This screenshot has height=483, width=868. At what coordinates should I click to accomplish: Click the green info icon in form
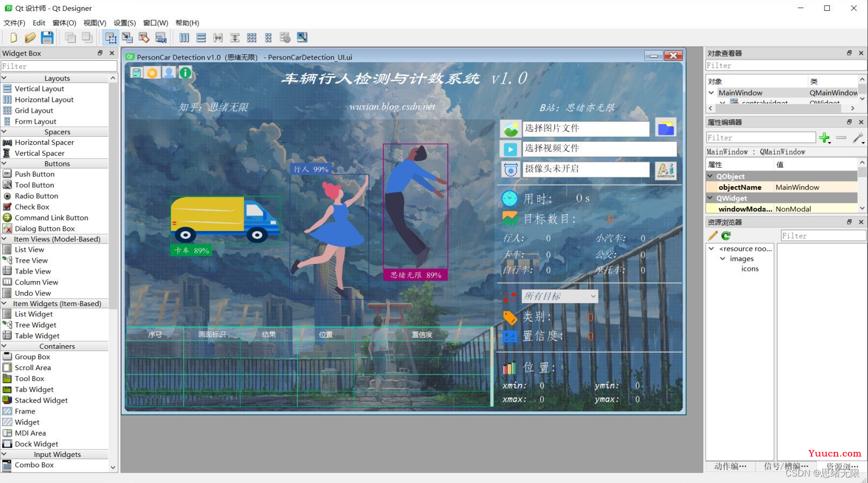point(186,73)
